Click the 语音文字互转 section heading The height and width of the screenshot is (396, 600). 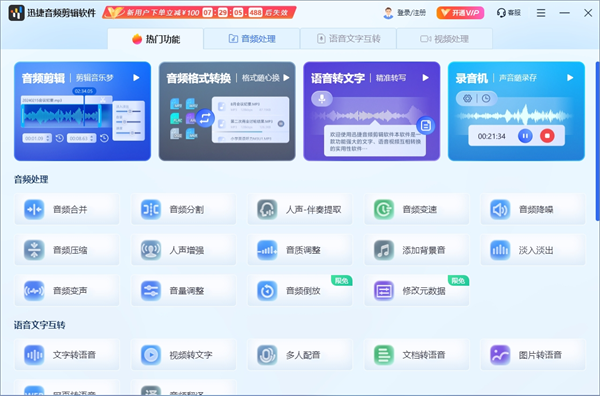pyautogui.click(x=40, y=325)
